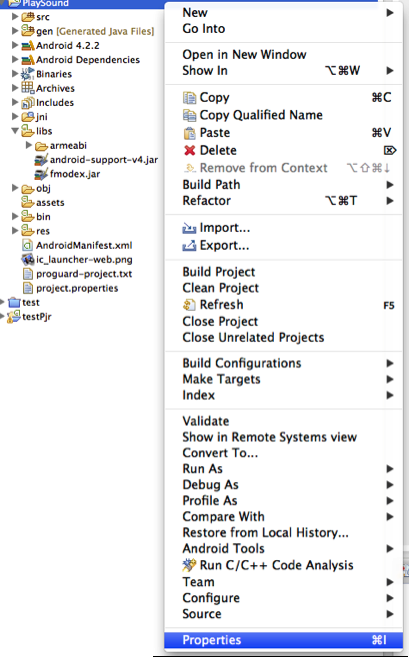409x657 pixels.
Task: Collapse the libs folder
Action: [15, 131]
